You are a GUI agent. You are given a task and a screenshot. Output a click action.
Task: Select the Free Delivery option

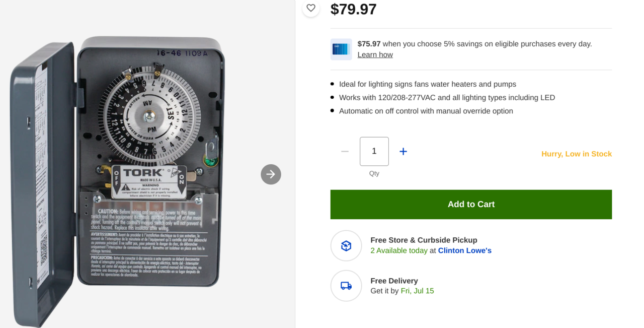coord(394,281)
